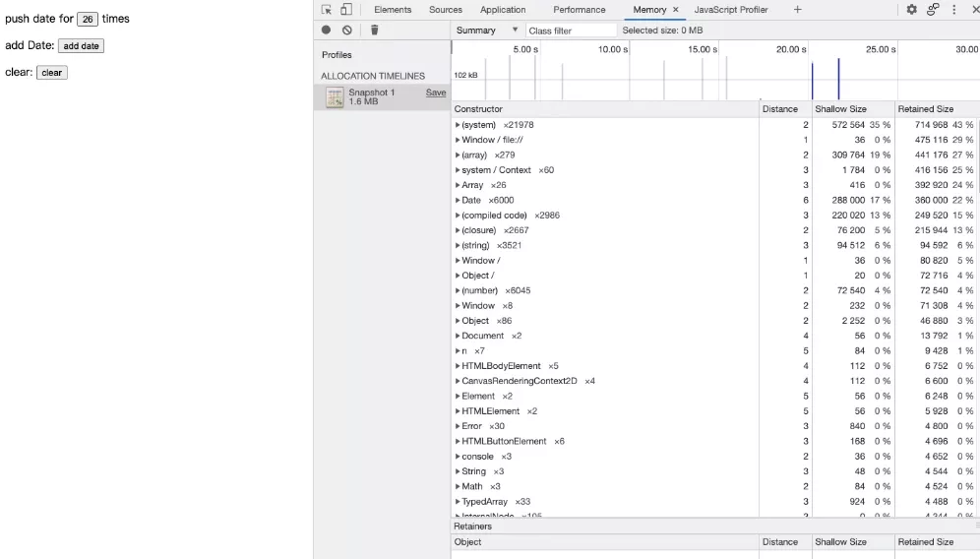The width and height of the screenshot is (980, 559).
Task: Expand the Window / file:// row
Action: point(458,140)
